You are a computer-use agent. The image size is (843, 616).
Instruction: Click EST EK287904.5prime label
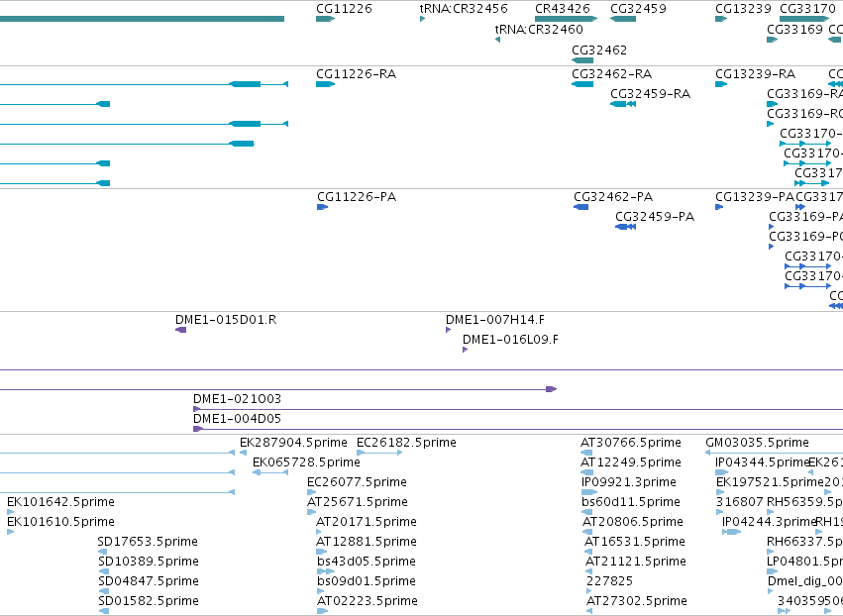coord(293,443)
